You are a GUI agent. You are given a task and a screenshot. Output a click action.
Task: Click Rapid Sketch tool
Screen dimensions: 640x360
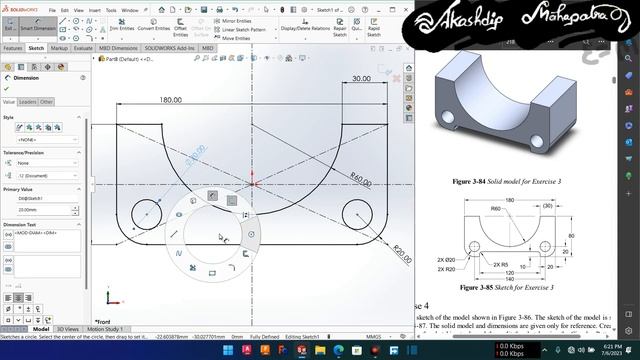coord(374,27)
